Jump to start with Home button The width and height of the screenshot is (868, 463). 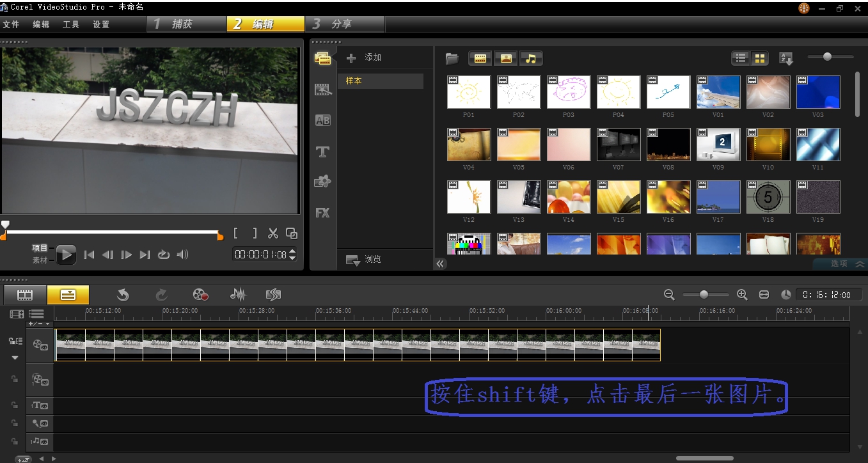pos(90,255)
